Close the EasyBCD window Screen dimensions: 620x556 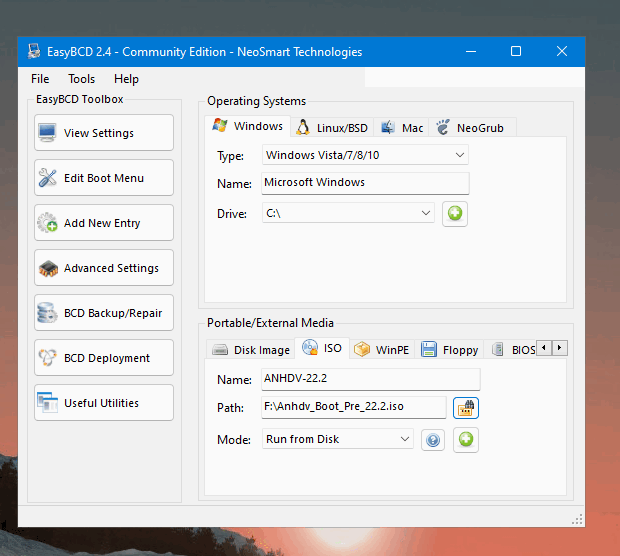click(x=562, y=51)
